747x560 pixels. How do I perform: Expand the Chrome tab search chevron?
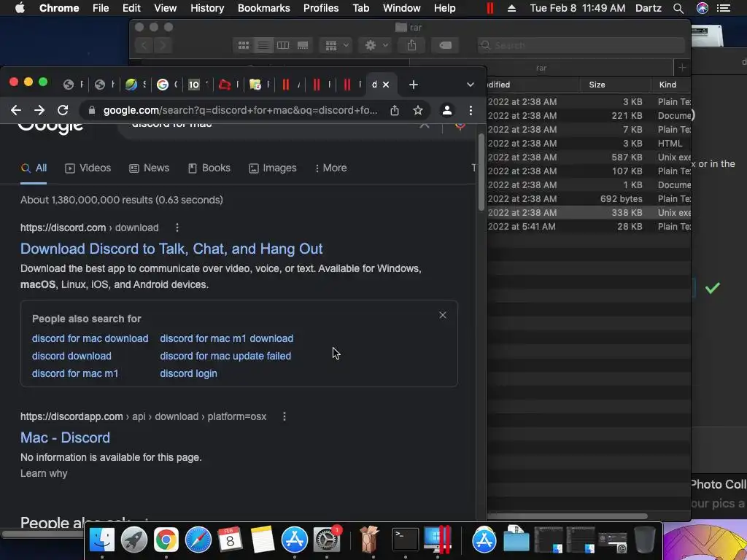471,85
